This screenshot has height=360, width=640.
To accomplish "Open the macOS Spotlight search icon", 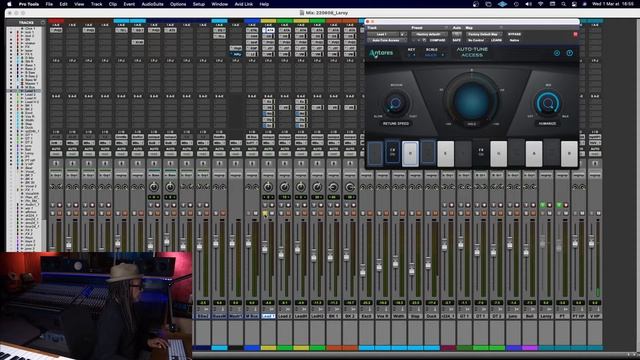I will [x=563, y=4].
